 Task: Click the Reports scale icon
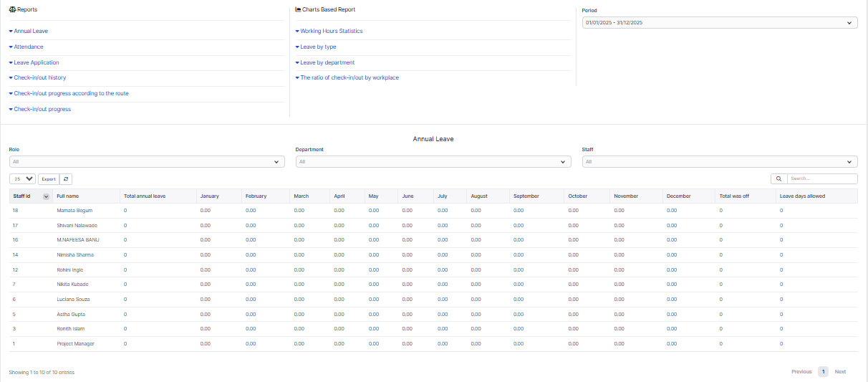click(x=12, y=10)
